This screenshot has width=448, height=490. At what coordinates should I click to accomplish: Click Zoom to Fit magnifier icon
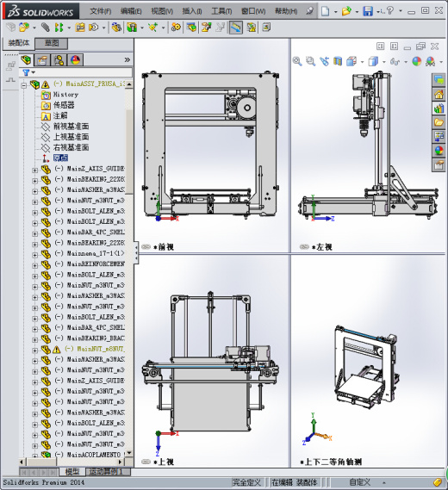pyautogui.click(x=297, y=61)
